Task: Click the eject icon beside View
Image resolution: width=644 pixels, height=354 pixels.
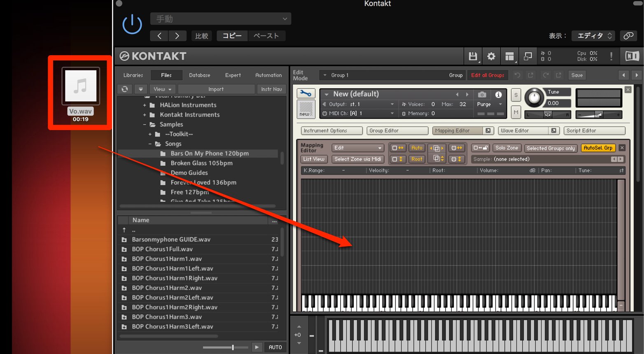Action: [x=141, y=89]
